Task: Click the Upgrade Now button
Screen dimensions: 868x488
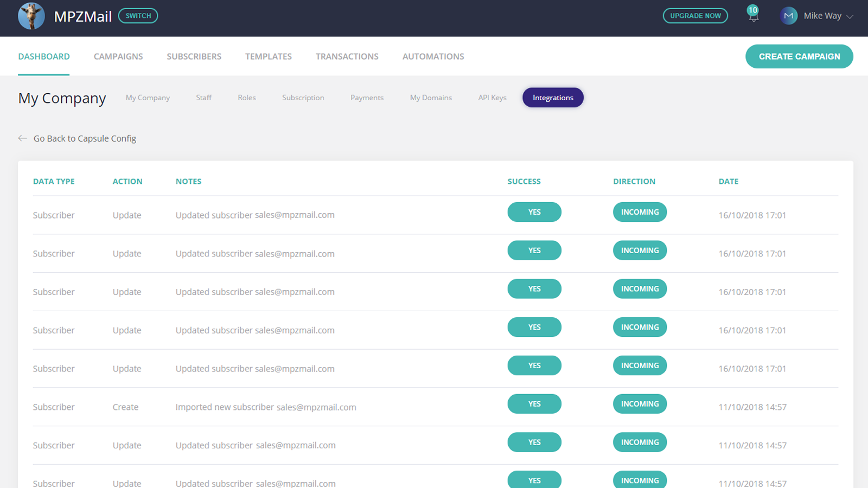Action: click(695, 16)
